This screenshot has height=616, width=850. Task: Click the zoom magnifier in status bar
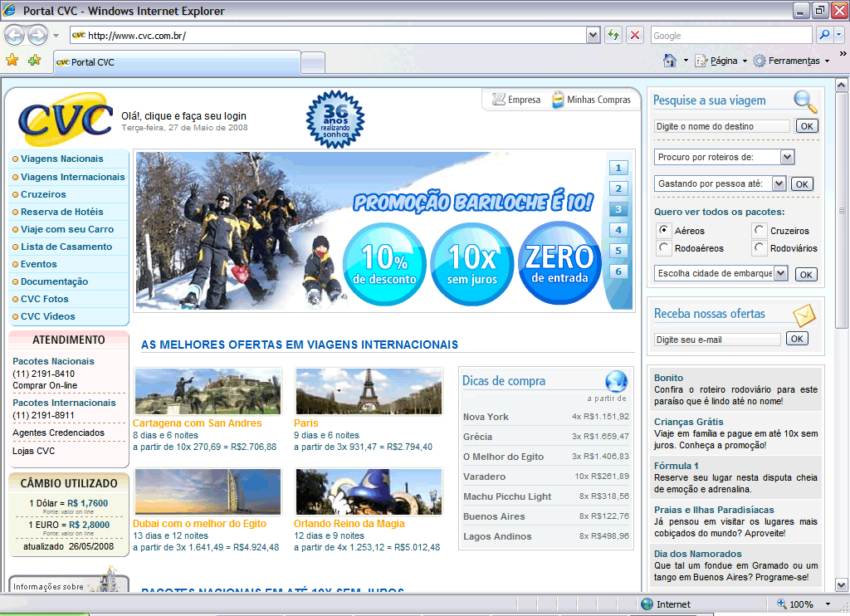[782, 604]
